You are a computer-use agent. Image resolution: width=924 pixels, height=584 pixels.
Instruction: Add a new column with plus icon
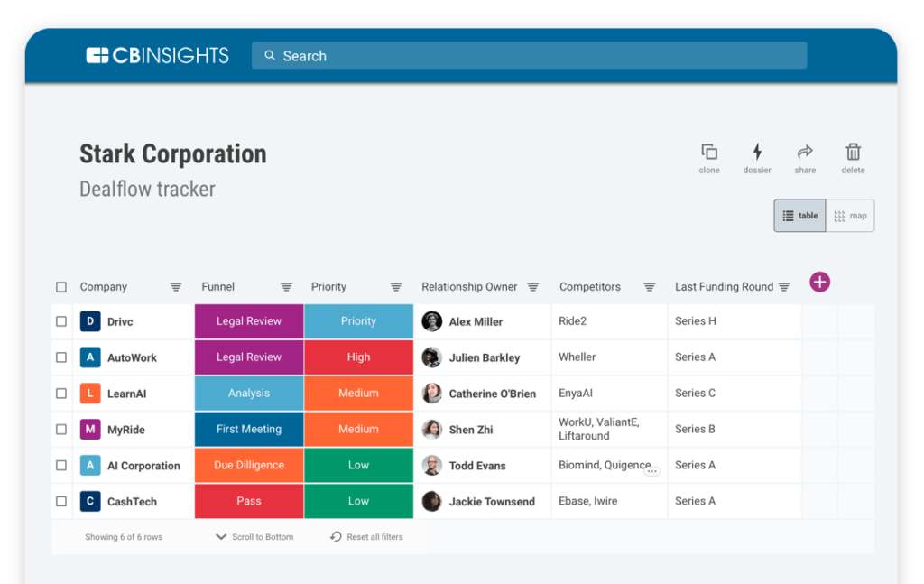[819, 282]
